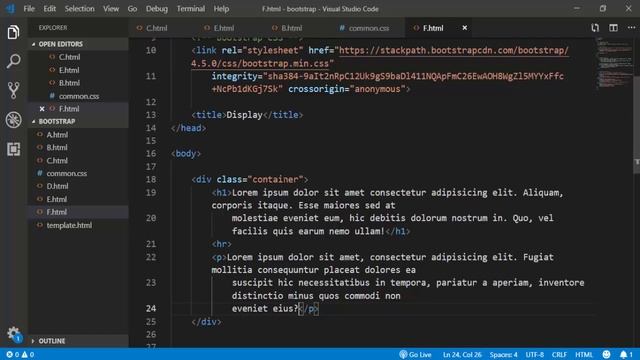This screenshot has width=640, height=360.
Task: Click the VS Code logo icon
Action: [x=10, y=9]
